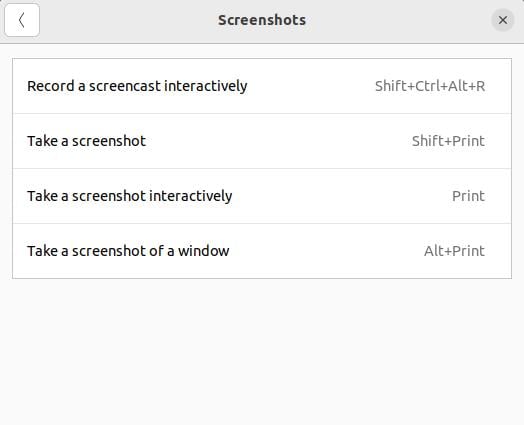Select the word "Record" in the first row
524x425 pixels.
point(51,86)
